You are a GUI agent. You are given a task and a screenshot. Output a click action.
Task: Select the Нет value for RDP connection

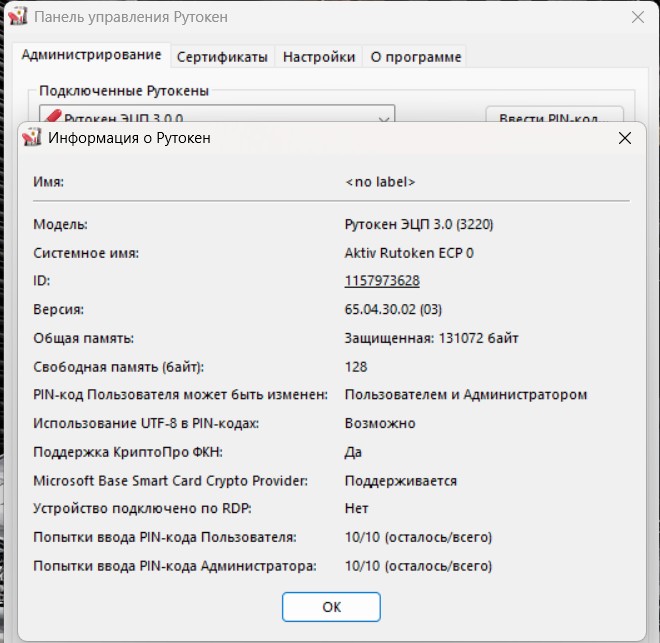357,508
